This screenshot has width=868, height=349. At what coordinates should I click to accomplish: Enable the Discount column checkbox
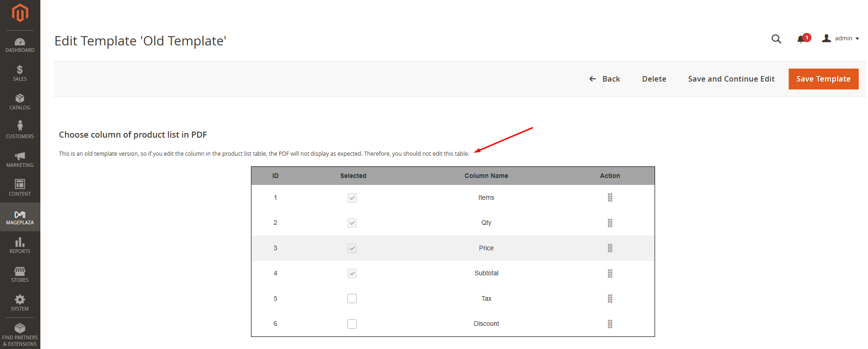(352, 324)
